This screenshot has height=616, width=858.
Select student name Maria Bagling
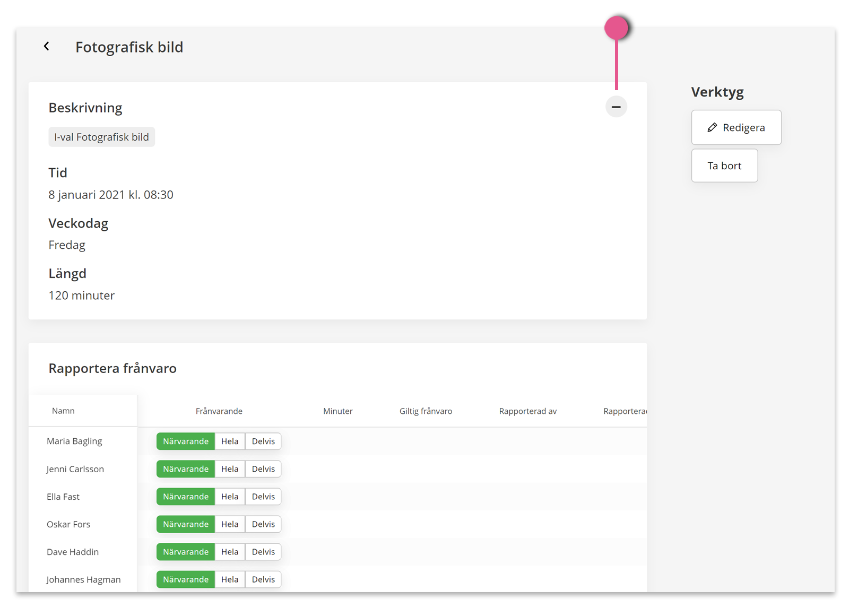tap(74, 441)
